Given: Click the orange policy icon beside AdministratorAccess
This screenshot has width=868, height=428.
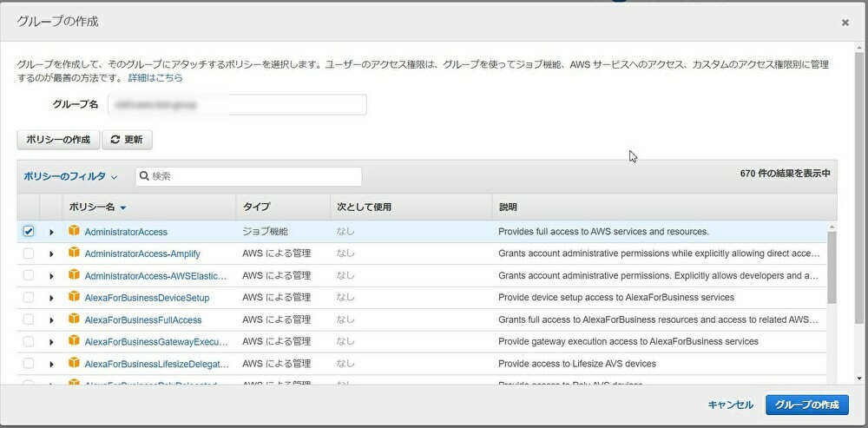Looking at the screenshot, I should point(74,231).
